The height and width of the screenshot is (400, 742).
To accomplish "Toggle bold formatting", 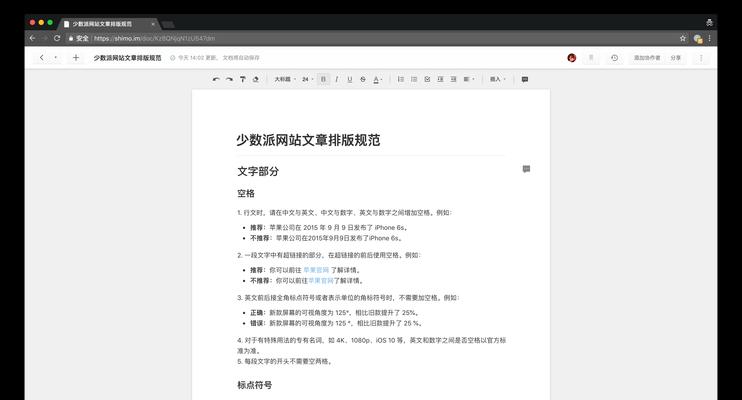I will click(323, 80).
